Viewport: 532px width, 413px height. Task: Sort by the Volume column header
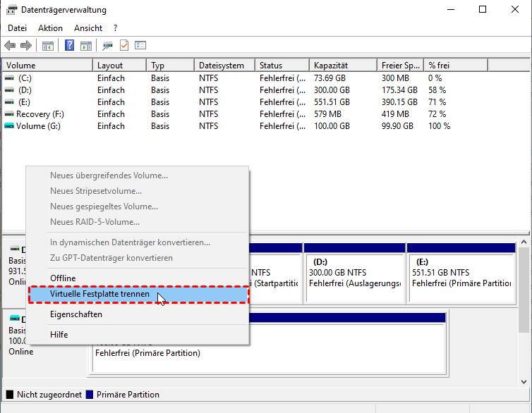click(47, 66)
